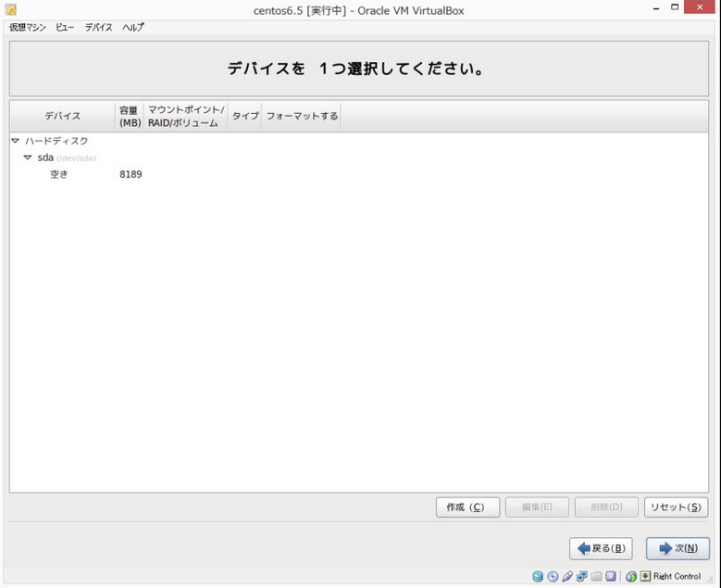
Task: Select the ハードディスク row label
Action: pos(56,141)
